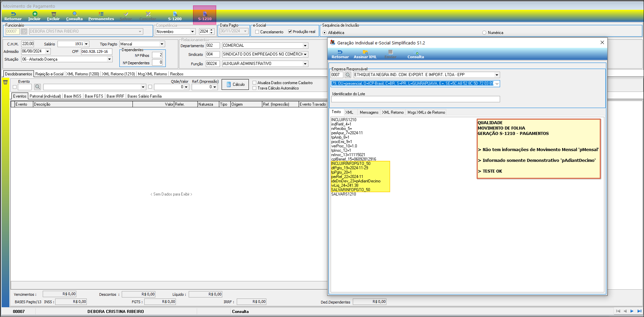
Task: Sort by Descrição column header
Action: tap(83, 104)
